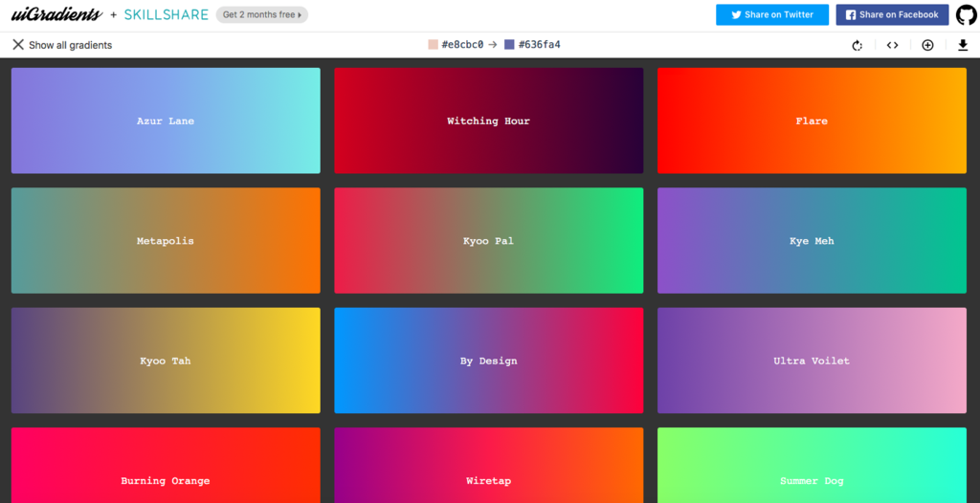Select the #e8cbc0 hex code text

pyautogui.click(x=462, y=44)
